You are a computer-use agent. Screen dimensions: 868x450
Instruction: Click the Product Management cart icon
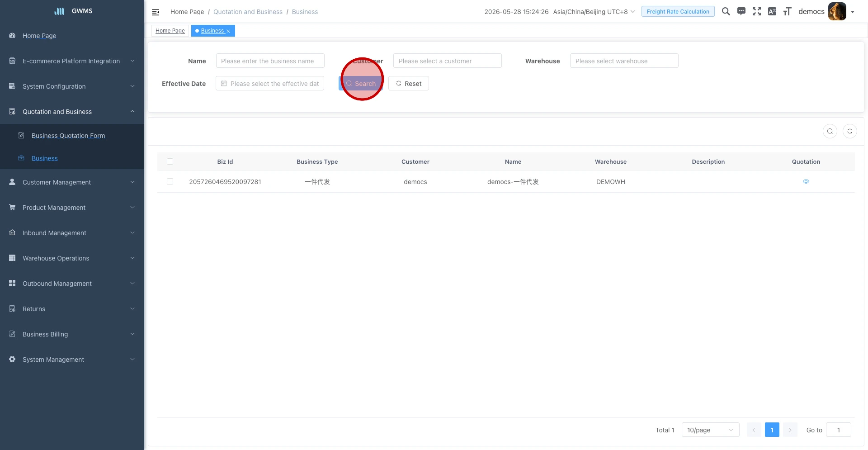point(12,207)
